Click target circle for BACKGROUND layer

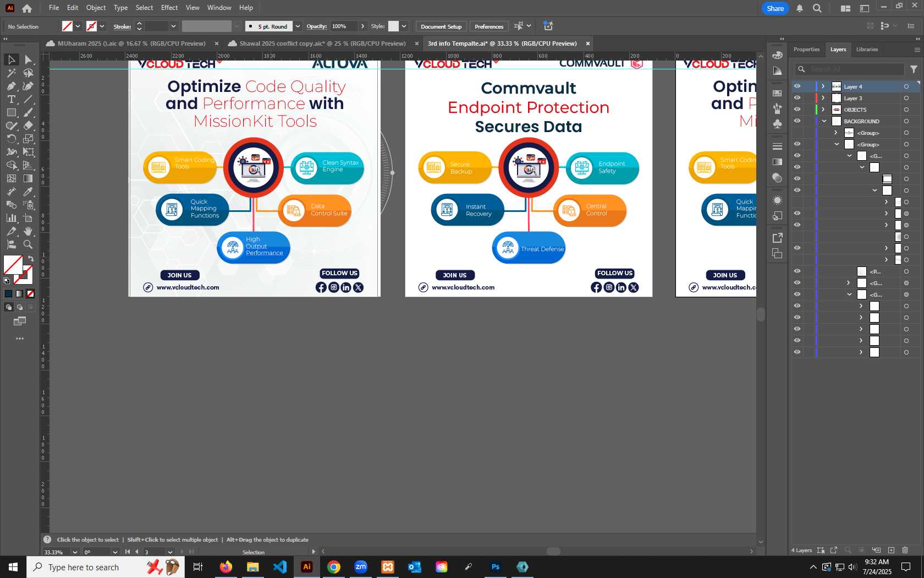click(x=906, y=121)
